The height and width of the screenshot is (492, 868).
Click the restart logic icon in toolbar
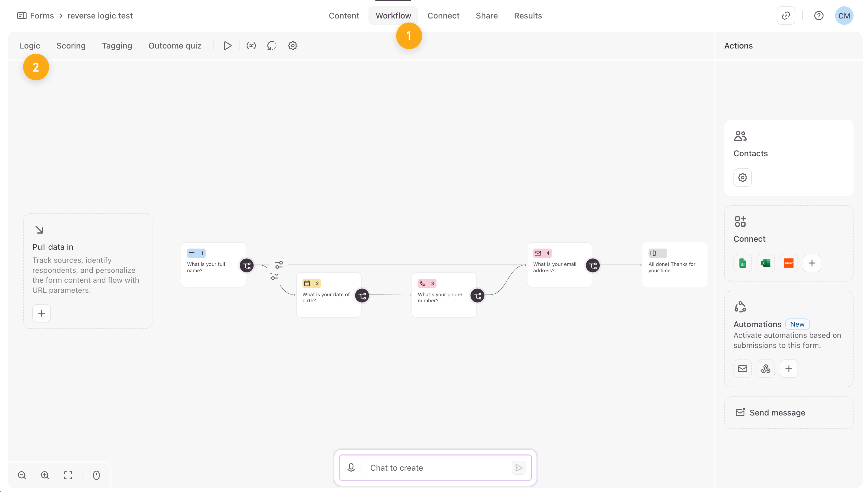click(x=272, y=46)
